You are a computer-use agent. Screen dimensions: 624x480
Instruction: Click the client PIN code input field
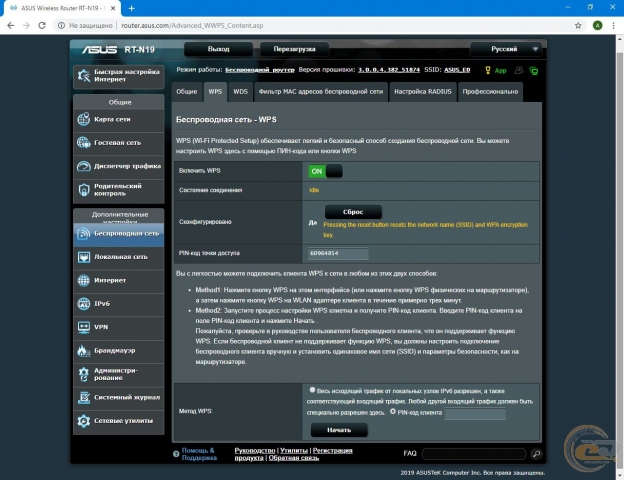(x=475, y=414)
